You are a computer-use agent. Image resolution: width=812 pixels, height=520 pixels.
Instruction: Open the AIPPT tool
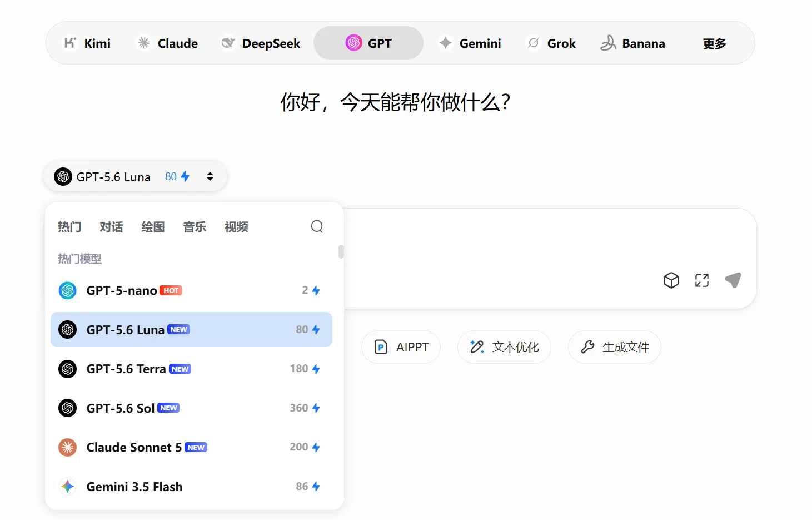tap(401, 347)
